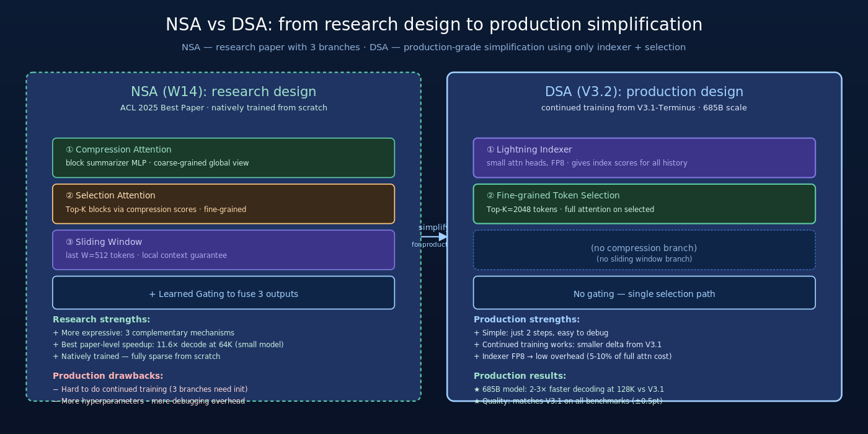
Task: Click 'Top-K=2048 tokens · full attention on selected'
Action: pos(570,210)
